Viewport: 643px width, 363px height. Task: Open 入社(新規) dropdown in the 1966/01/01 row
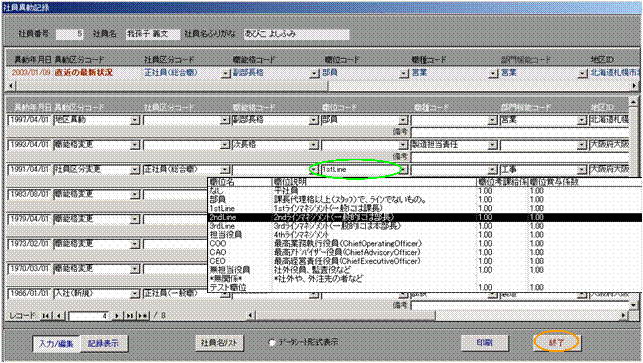[x=135, y=294]
